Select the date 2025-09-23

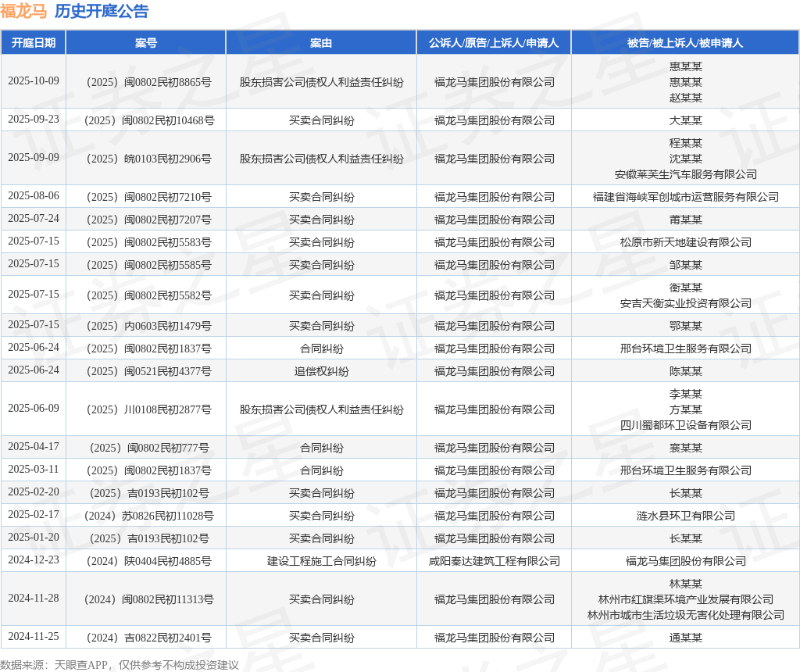coord(33,120)
